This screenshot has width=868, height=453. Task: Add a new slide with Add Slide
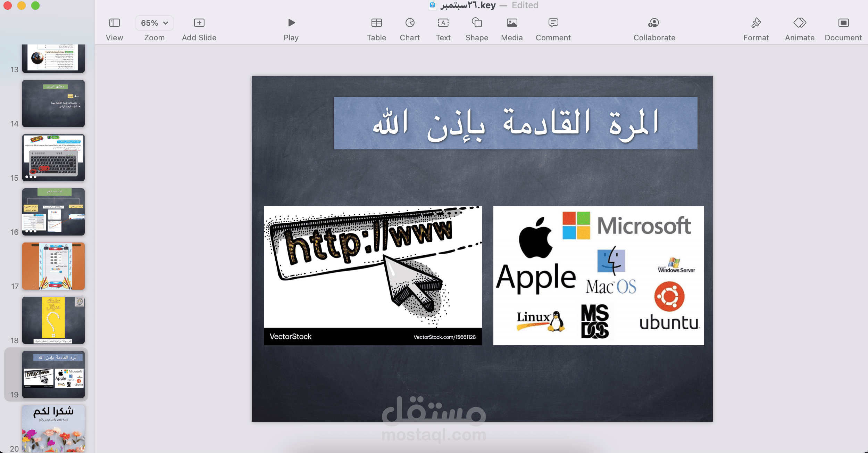click(199, 23)
